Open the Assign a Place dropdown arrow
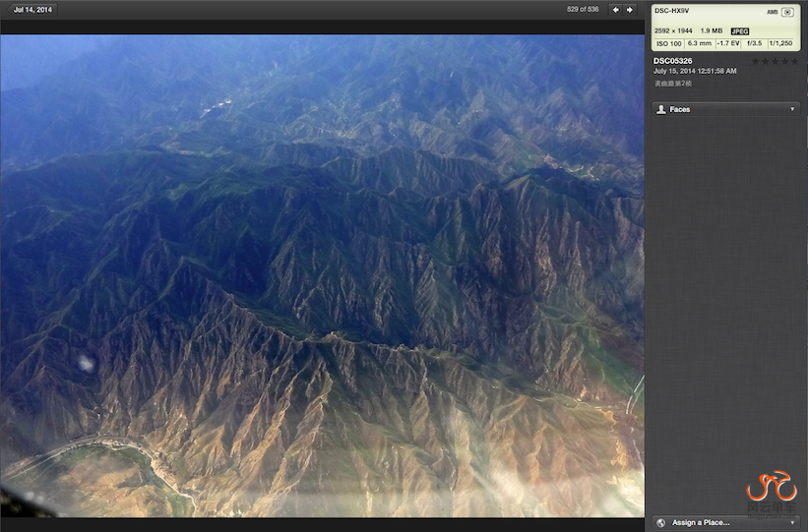Viewport: 808px width, 532px height. click(x=792, y=523)
